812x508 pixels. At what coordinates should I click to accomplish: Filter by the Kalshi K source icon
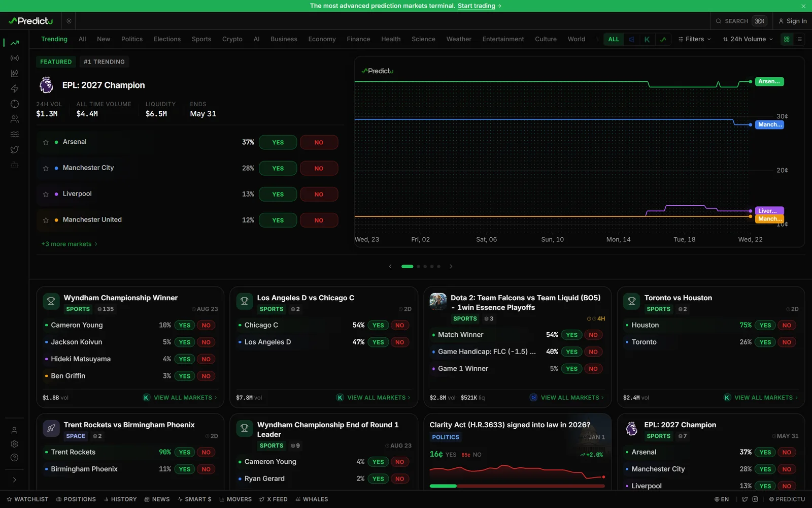pyautogui.click(x=647, y=39)
